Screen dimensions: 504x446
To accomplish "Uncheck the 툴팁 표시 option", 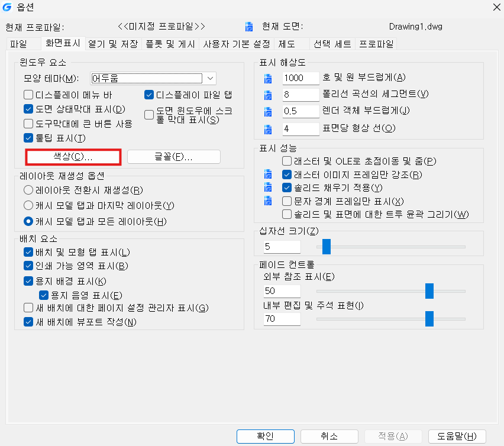I will (28, 138).
